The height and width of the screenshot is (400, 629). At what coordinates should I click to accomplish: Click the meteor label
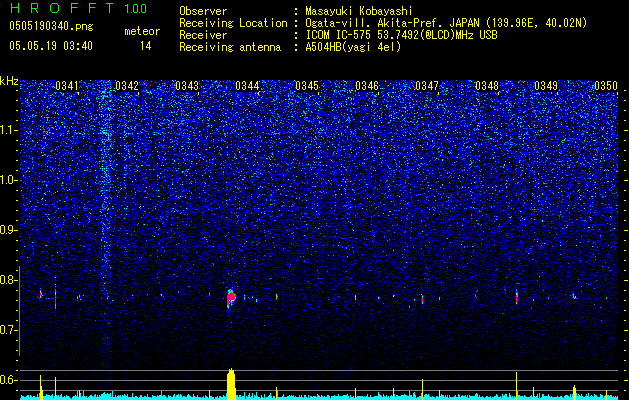pyautogui.click(x=142, y=31)
